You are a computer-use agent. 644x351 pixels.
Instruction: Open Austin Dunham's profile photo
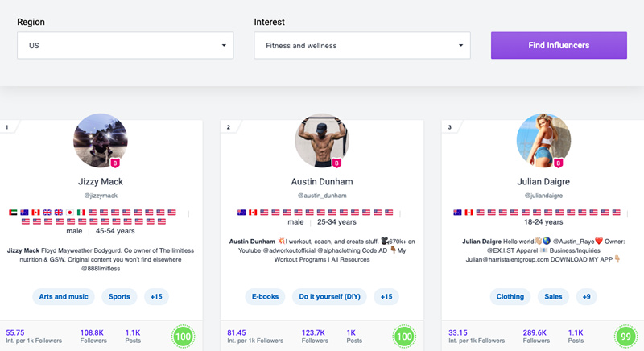pyautogui.click(x=322, y=141)
